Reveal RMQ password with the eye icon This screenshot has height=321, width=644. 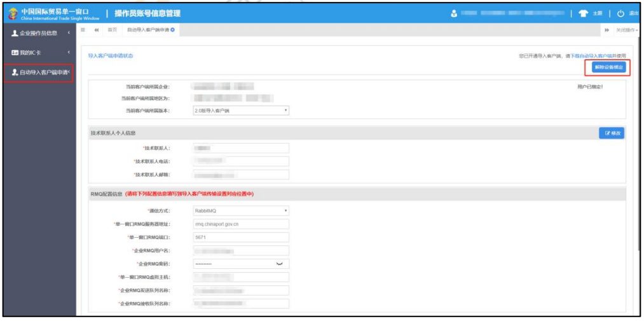(x=278, y=264)
